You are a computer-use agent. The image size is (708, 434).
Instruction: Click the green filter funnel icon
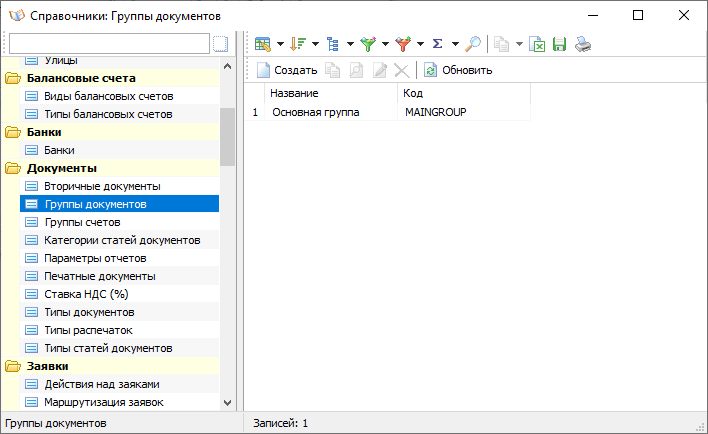click(x=368, y=44)
